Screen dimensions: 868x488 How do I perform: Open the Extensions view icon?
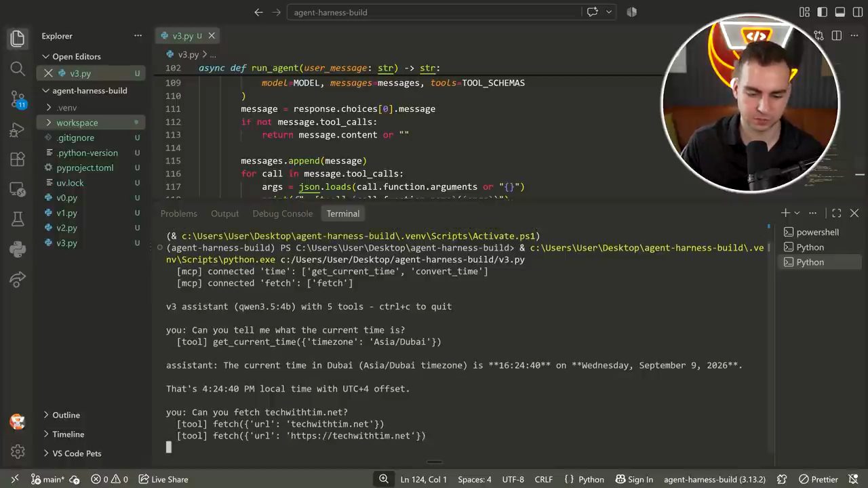click(x=18, y=159)
